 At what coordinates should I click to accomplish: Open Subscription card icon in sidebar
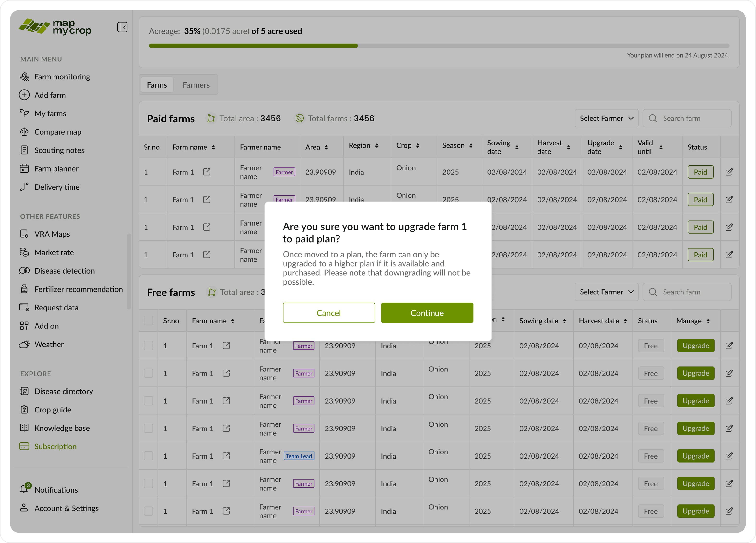click(x=24, y=446)
